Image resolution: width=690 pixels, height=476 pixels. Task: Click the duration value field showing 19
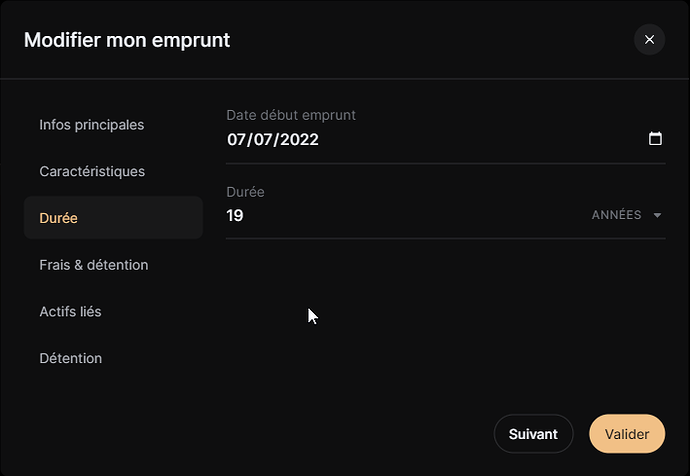[400, 215]
